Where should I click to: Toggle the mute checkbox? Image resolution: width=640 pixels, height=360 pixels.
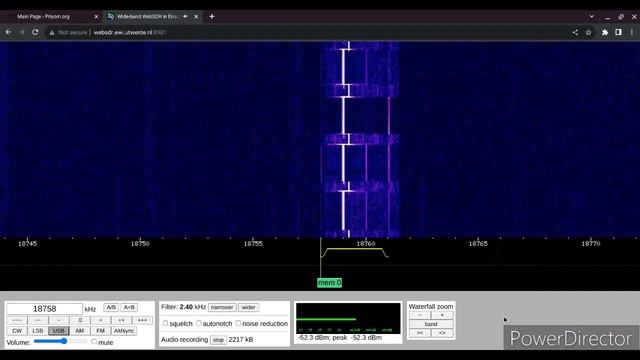pyautogui.click(x=94, y=342)
